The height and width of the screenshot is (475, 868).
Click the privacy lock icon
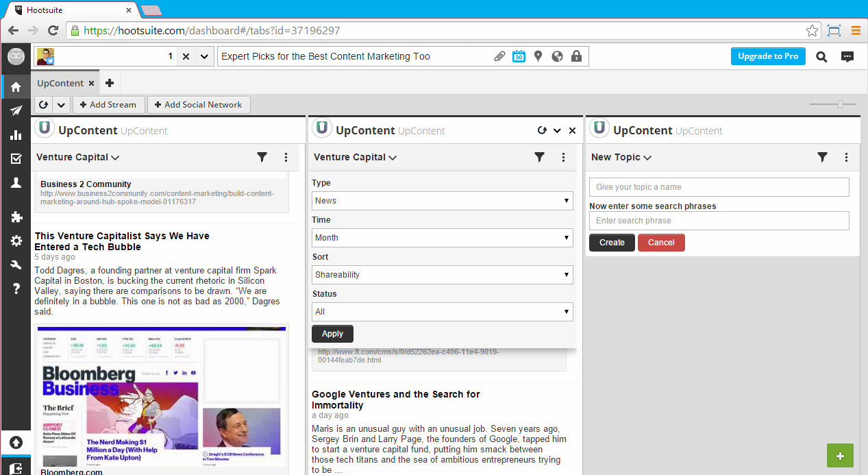[576, 56]
